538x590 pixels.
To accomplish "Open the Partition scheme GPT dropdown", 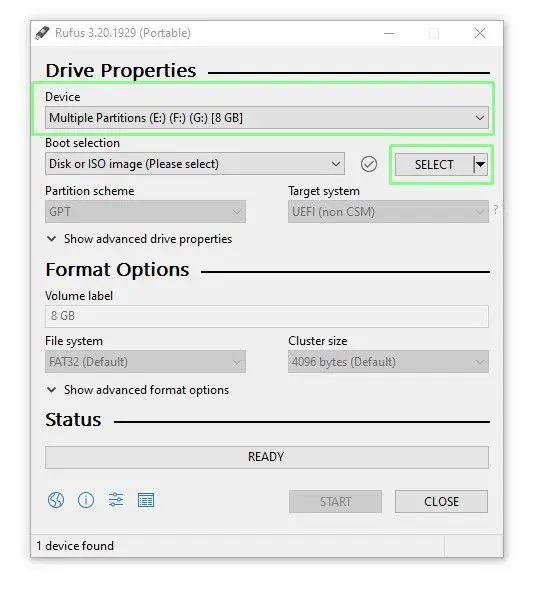I will pos(145,211).
